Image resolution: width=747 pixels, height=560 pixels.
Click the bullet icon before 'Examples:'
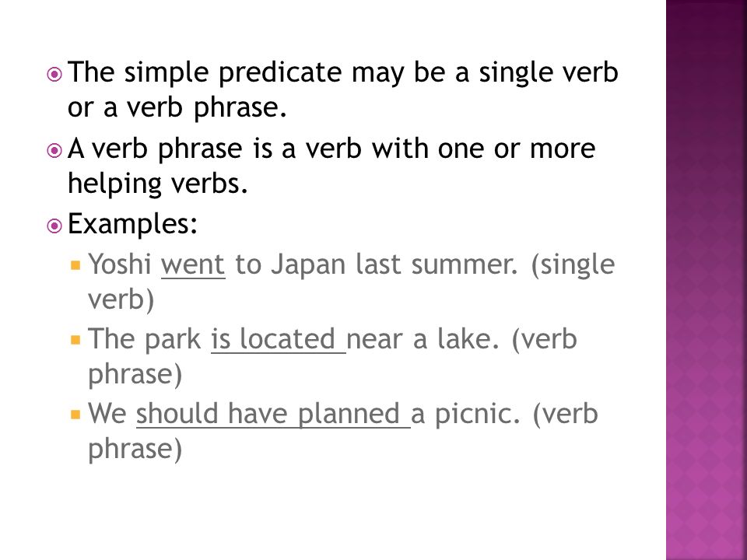[54, 226]
